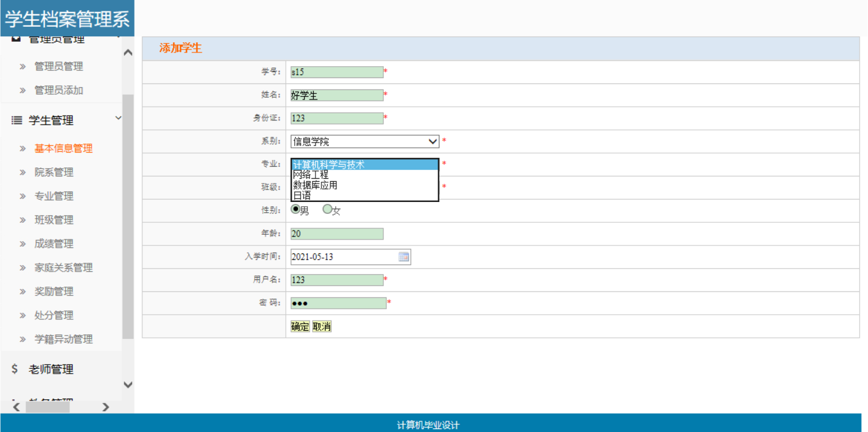Expand the 老师管理 section
The height and width of the screenshot is (432, 868).
click(x=51, y=369)
